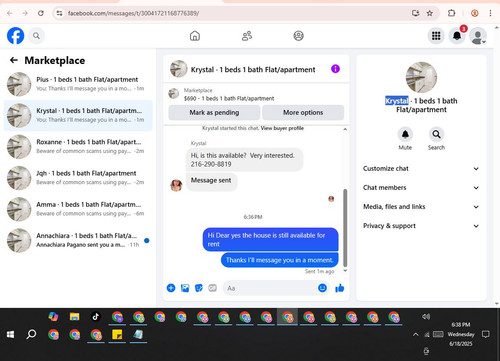The height and width of the screenshot is (361, 500).
Task: Open the Jqh conversation
Action: pyautogui.click(x=78, y=178)
